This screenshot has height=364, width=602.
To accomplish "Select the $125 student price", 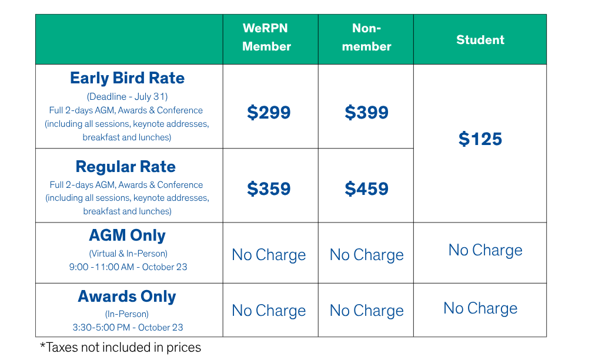I will tap(480, 139).
